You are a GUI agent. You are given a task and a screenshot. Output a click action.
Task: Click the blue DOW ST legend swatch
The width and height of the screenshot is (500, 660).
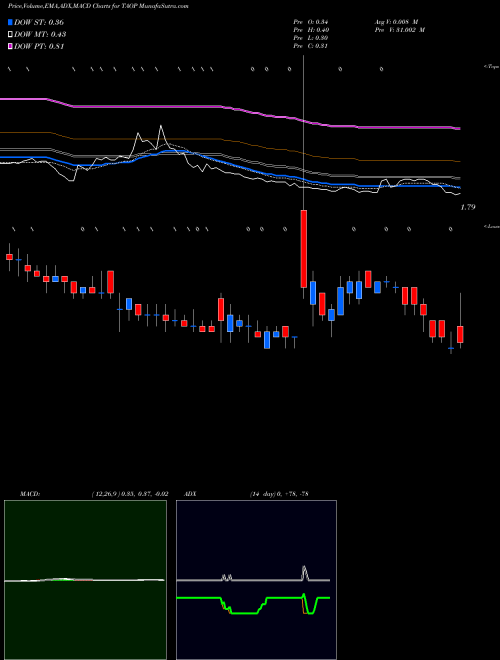[11, 22]
